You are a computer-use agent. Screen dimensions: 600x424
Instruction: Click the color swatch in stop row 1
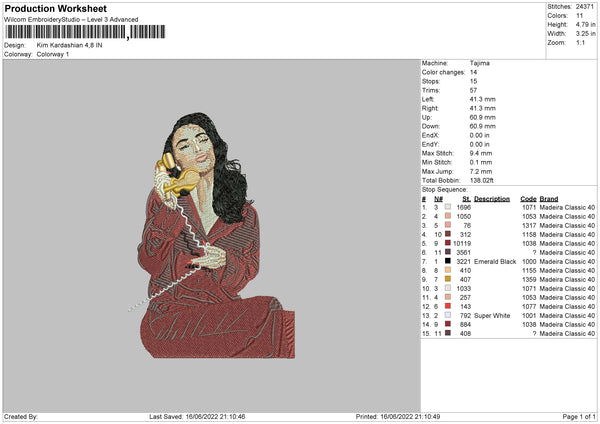(x=448, y=207)
